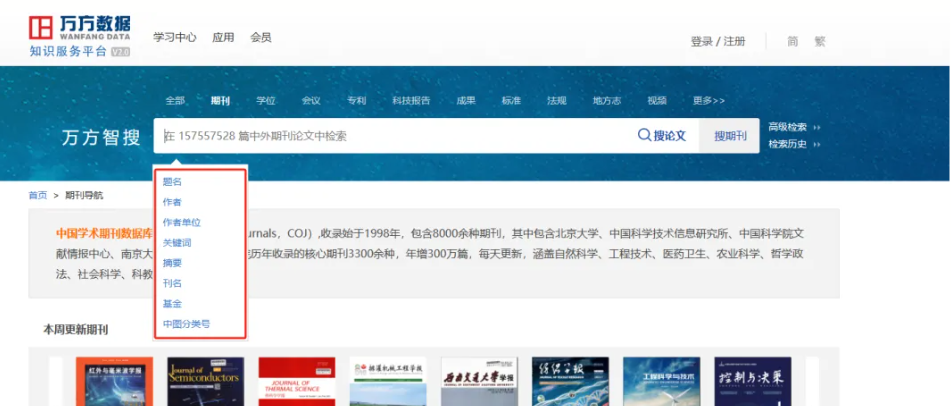The width and height of the screenshot is (951, 406).
Task: Select the 期刊 search tab
Action: 220,101
